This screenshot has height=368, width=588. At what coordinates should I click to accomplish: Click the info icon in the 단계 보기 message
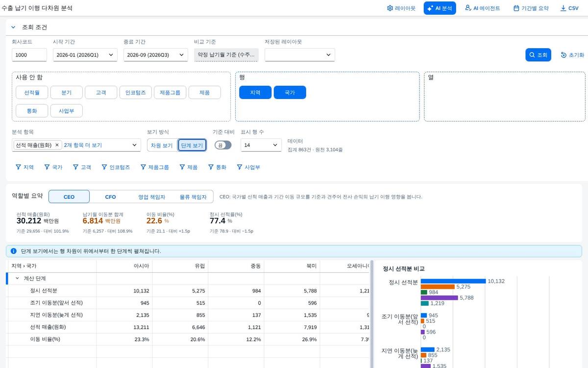[14, 251]
